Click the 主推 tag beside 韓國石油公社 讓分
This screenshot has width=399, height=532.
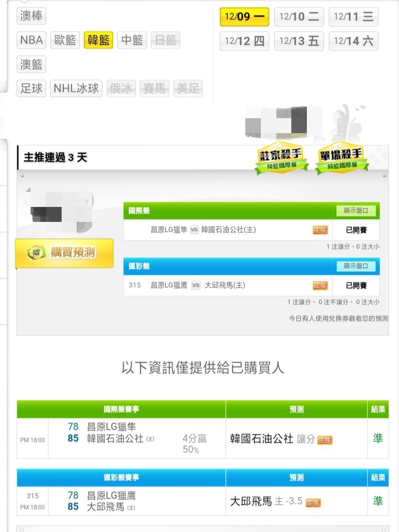tap(325, 440)
